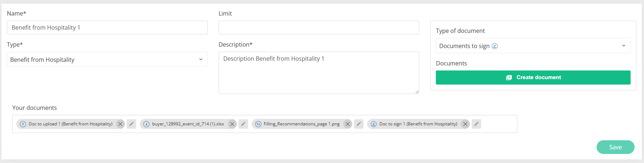Viewport: 644px width, 163px height.
Task: Edit the Doc to sign 1 document
Action: pyautogui.click(x=476, y=124)
